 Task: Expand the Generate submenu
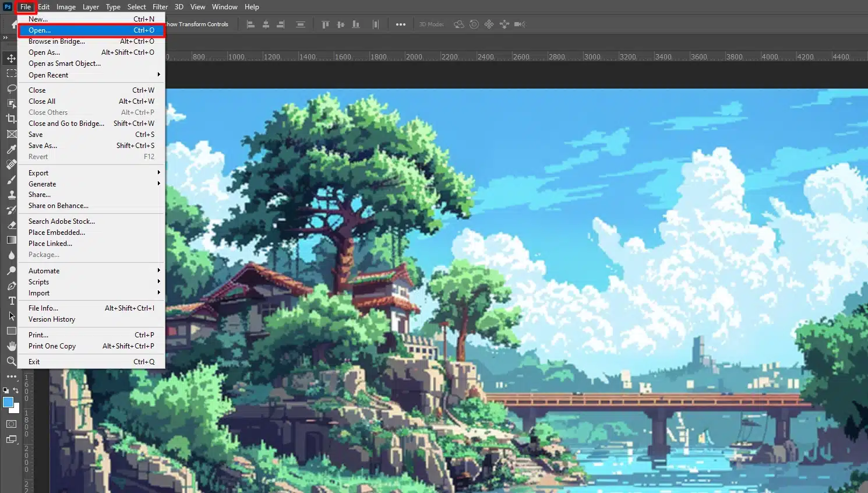click(x=91, y=184)
